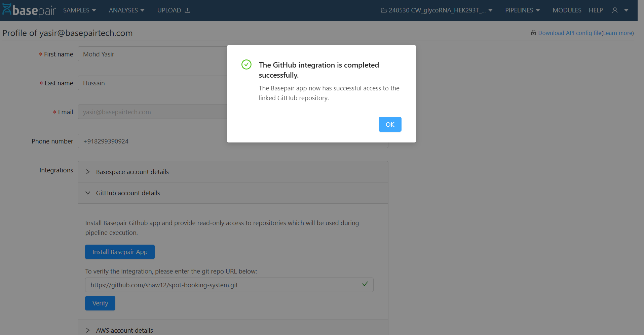Click the upload icon next to UPLOAD
Image resolution: width=644 pixels, height=335 pixels.
tap(187, 10)
